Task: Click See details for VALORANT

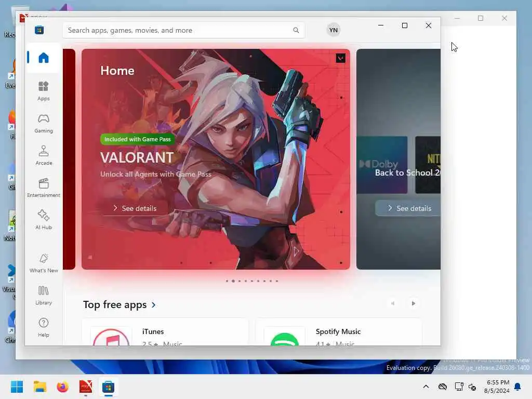Action: (x=135, y=208)
